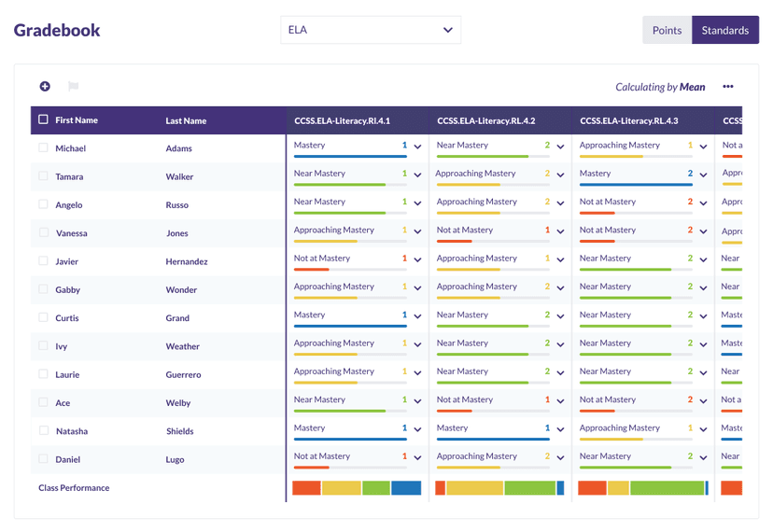The width and height of the screenshot is (773, 532).
Task: Click the Calculating by Mean label
Action: click(660, 87)
